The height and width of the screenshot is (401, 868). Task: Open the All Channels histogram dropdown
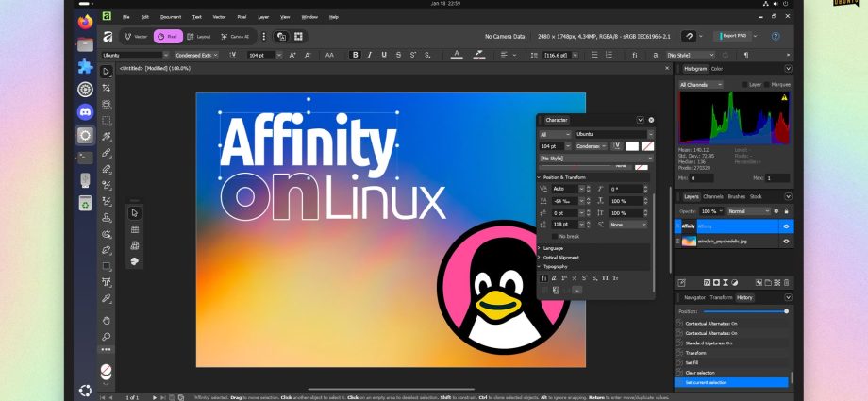point(701,85)
